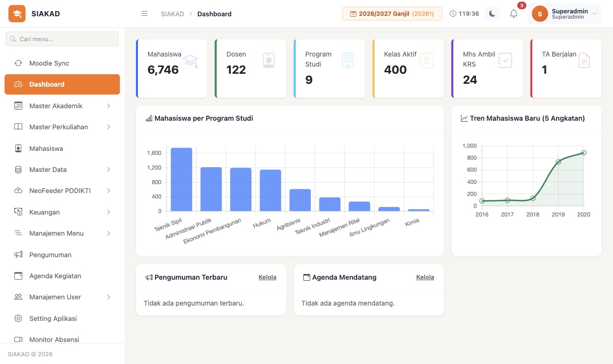The width and height of the screenshot is (613, 364).
Task: Click the Agenda Kegiatan calendar icon
Action: (18, 276)
